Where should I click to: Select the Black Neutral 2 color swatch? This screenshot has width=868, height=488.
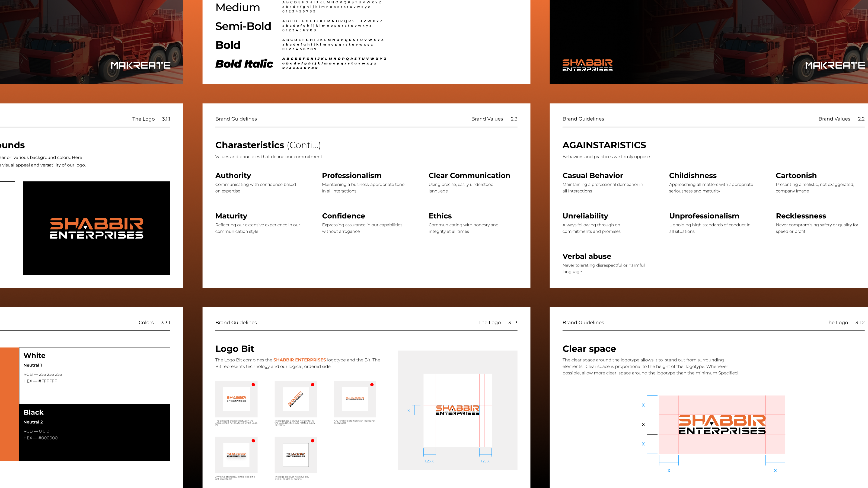click(95, 432)
